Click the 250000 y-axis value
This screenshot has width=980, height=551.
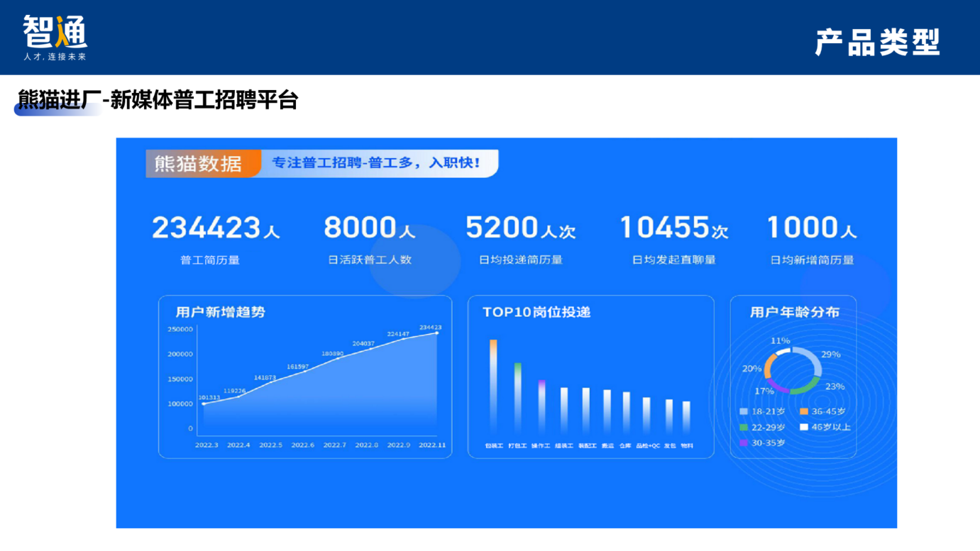[180, 330]
